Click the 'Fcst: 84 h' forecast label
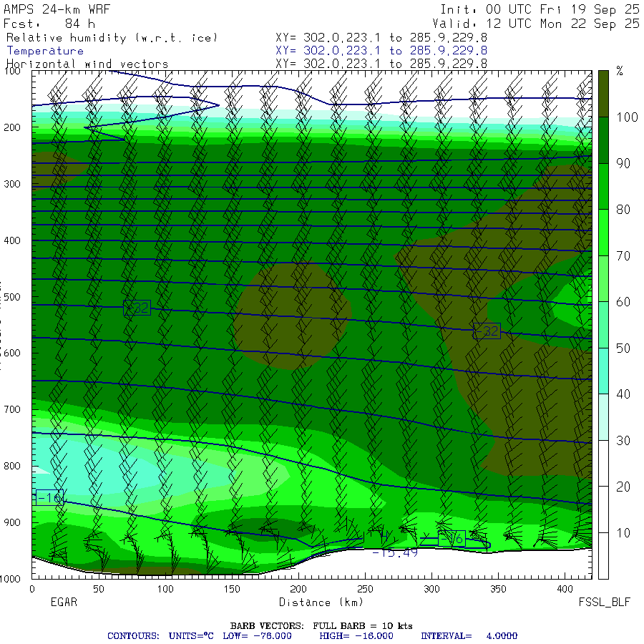This screenshot has width=644, height=644. pos(49,24)
